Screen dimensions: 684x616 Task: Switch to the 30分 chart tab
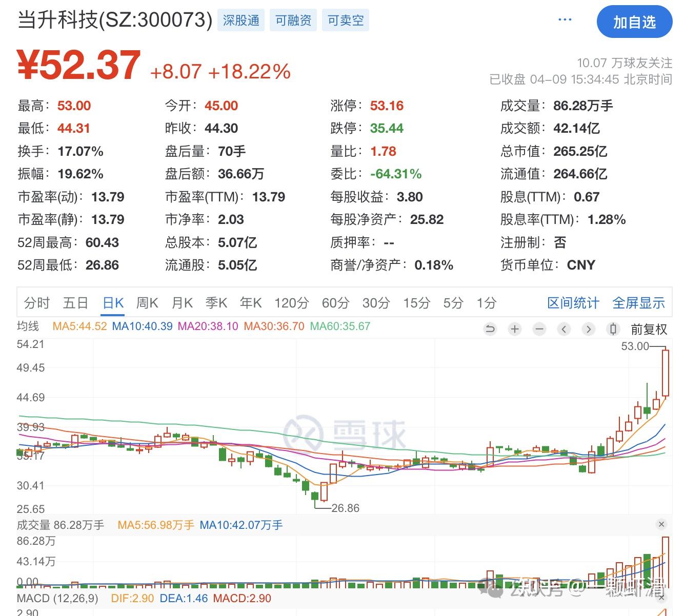tap(376, 303)
